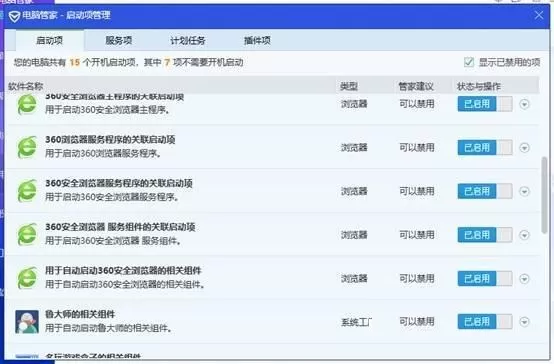Viewport: 554px width, 364px height.
Task: Click the 鲁大师 avatar icon
Action: pos(27,322)
